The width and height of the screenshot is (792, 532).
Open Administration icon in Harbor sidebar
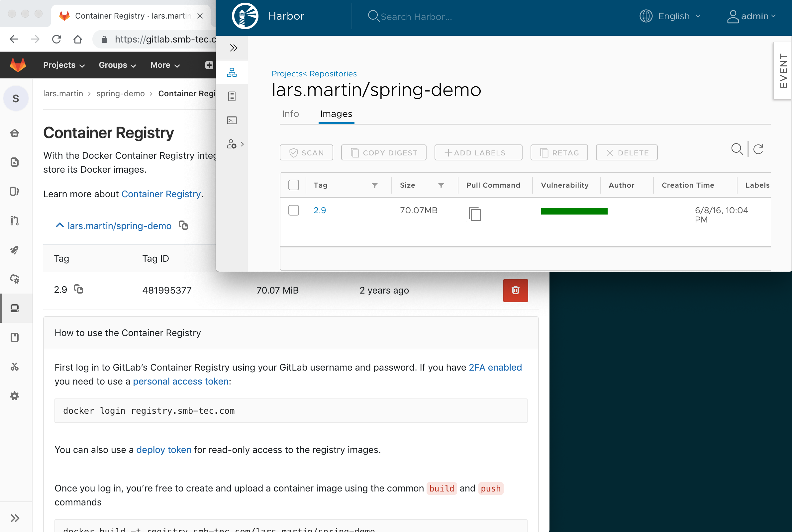tap(232, 144)
